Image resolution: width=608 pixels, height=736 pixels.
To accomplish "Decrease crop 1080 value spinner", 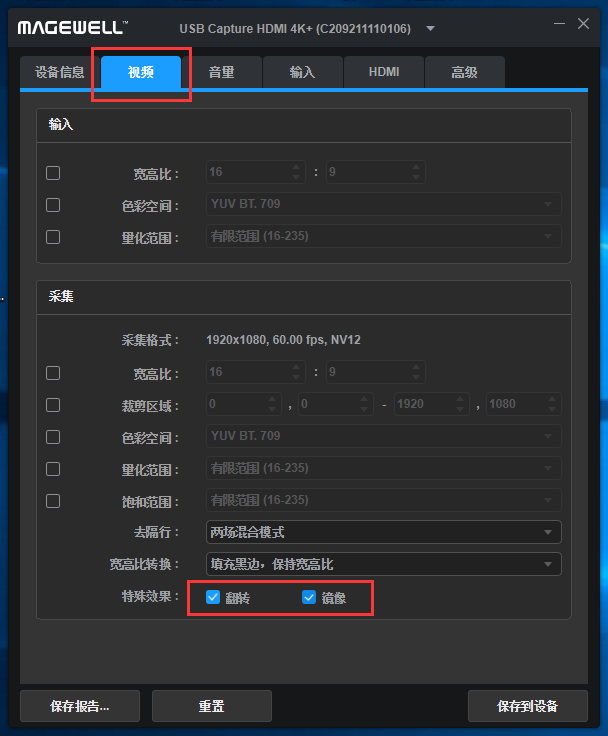I will tap(552, 409).
